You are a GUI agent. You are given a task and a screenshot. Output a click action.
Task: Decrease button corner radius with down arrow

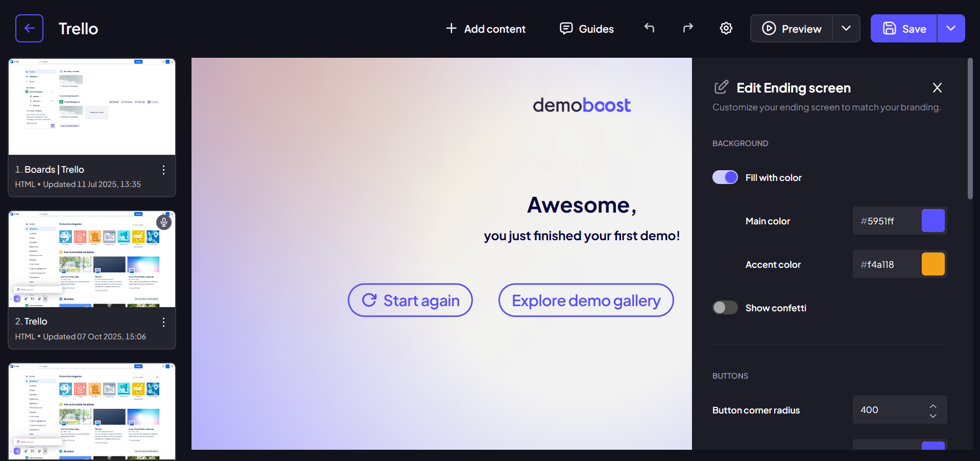point(933,416)
